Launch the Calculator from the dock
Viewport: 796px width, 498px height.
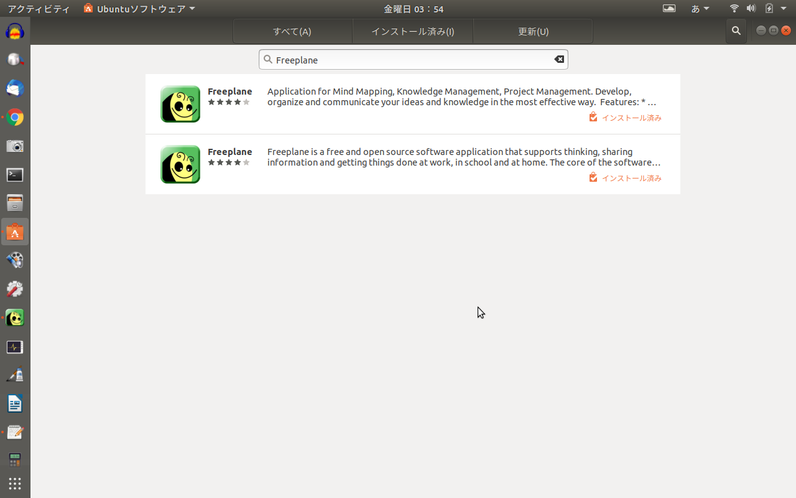15,460
